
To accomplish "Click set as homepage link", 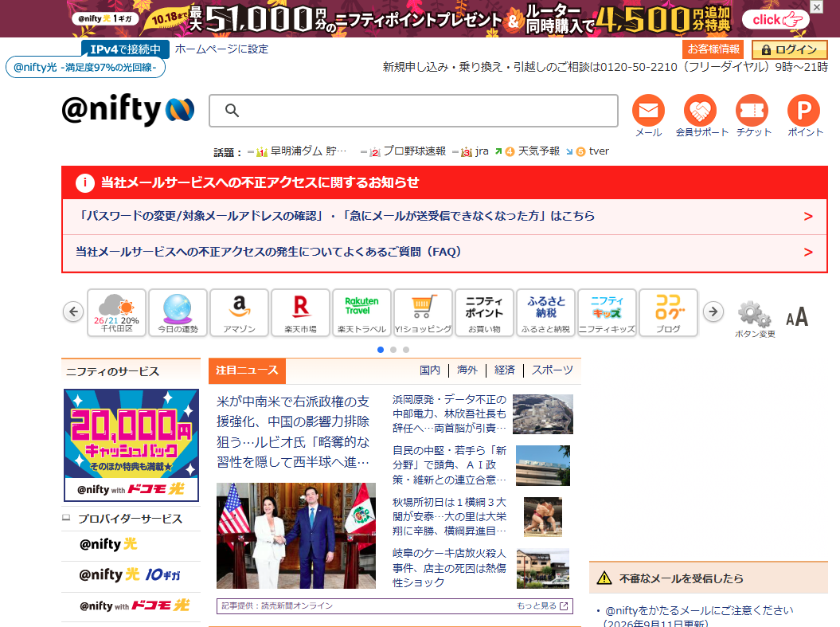I will [x=221, y=49].
